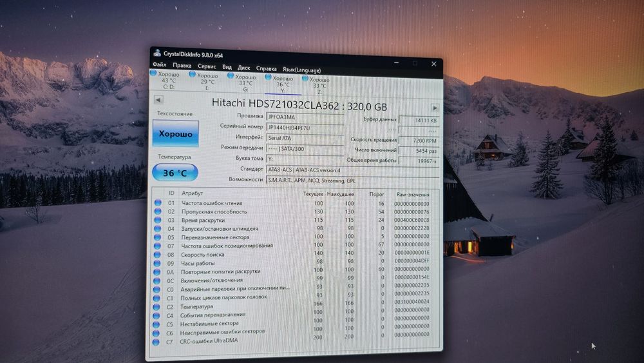Select row Частота ошибок чтения

292,203
